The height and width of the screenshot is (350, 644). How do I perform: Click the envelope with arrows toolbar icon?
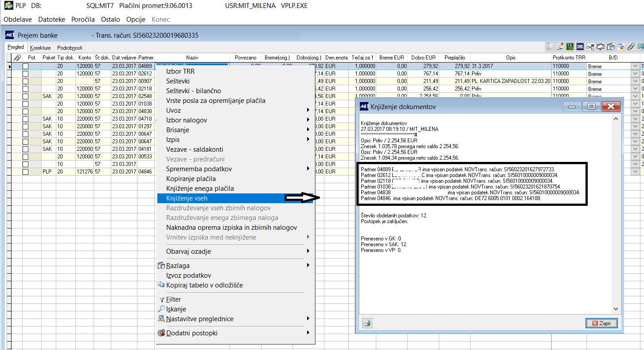pos(601,47)
